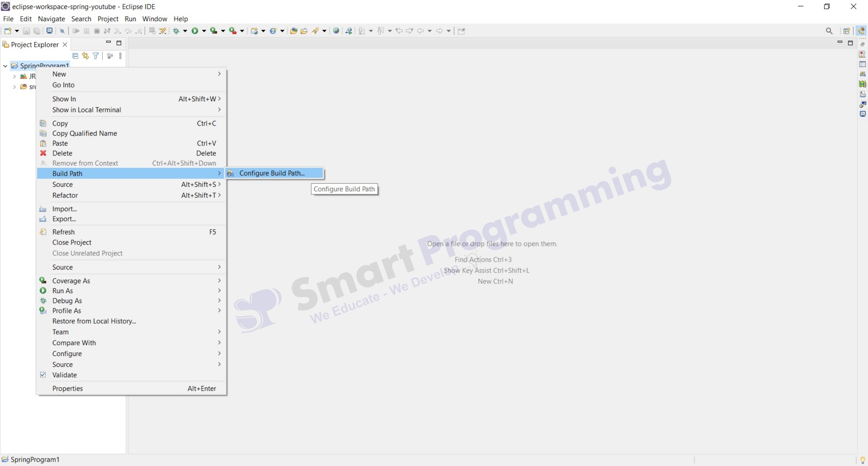Click the Resume debug icon
Viewport: 868px width, 466px height.
76,31
